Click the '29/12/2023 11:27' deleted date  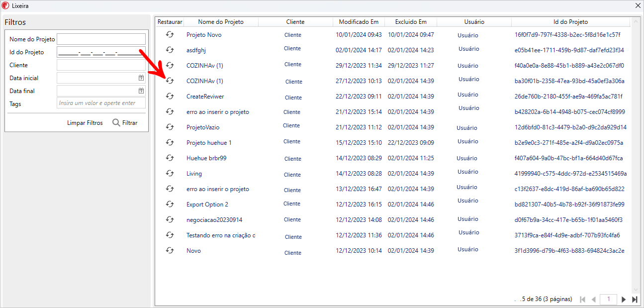[x=411, y=66]
